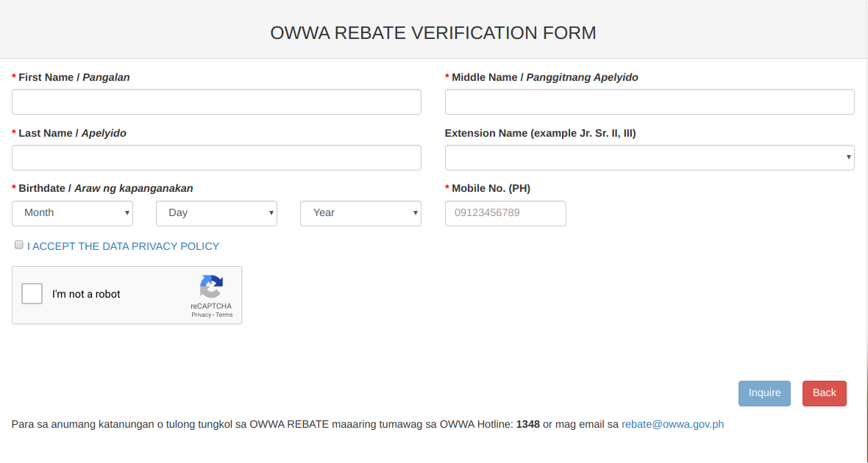Focus the Last Name text box

click(x=216, y=158)
